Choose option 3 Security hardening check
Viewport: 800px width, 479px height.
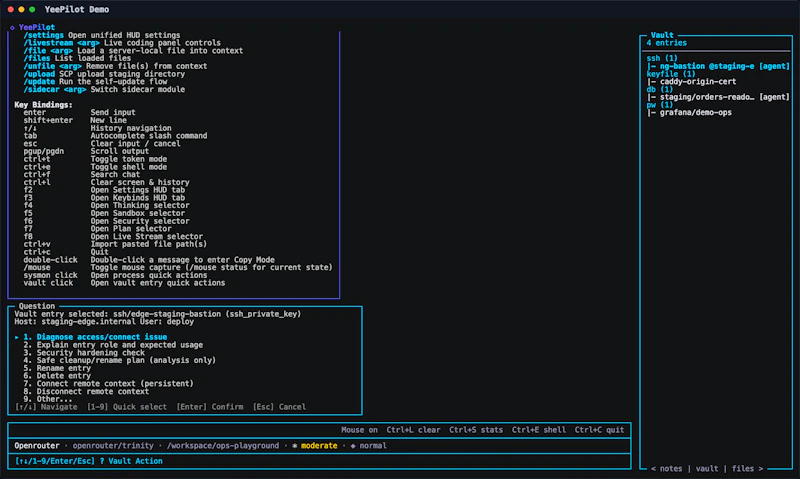coord(84,352)
